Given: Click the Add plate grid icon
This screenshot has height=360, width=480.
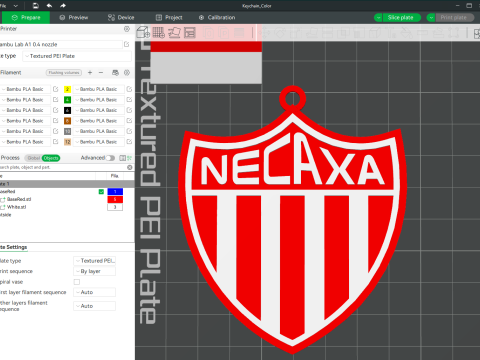Looking at the screenshot, I should [x=159, y=32].
